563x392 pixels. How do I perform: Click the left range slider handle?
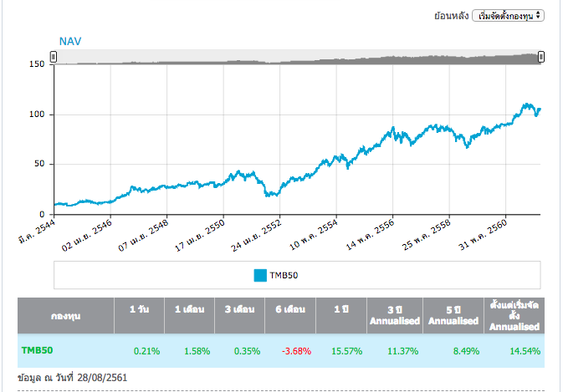coord(54,57)
